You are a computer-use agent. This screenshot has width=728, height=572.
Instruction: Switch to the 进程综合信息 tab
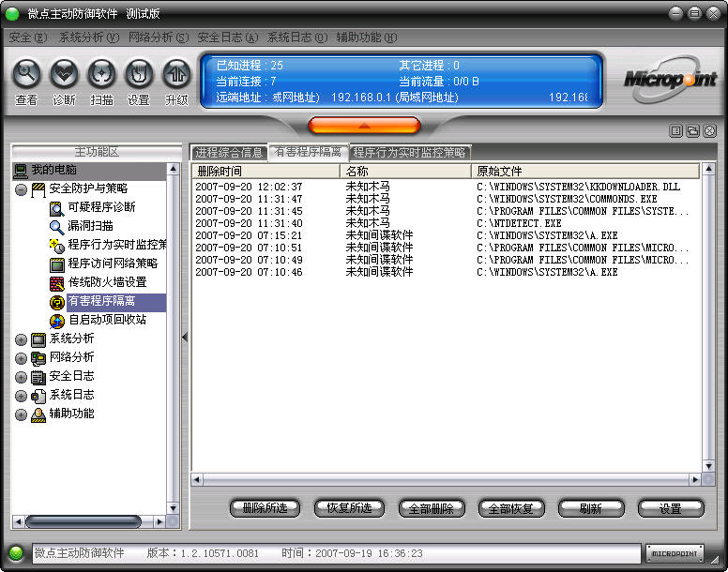(229, 152)
